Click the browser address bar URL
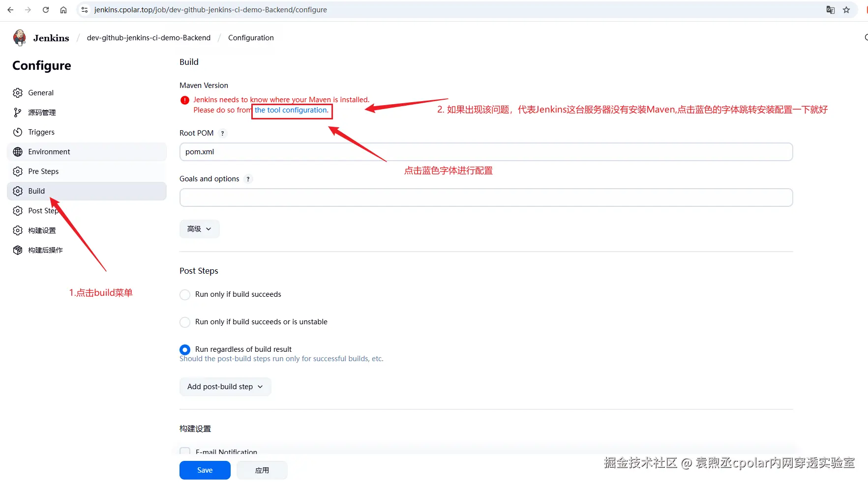The width and height of the screenshot is (868, 483). point(210,10)
